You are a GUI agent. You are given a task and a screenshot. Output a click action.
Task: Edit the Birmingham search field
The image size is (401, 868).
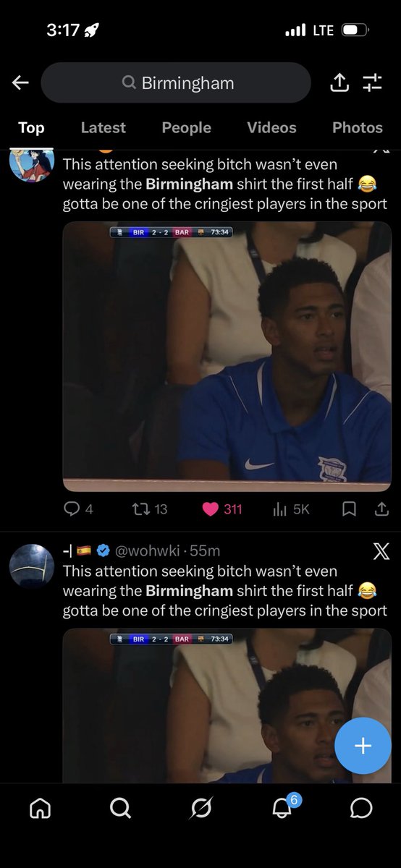pyautogui.click(x=176, y=82)
